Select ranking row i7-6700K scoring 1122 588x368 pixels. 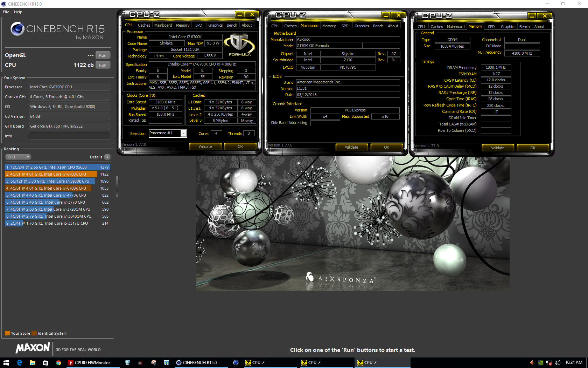pos(57,174)
